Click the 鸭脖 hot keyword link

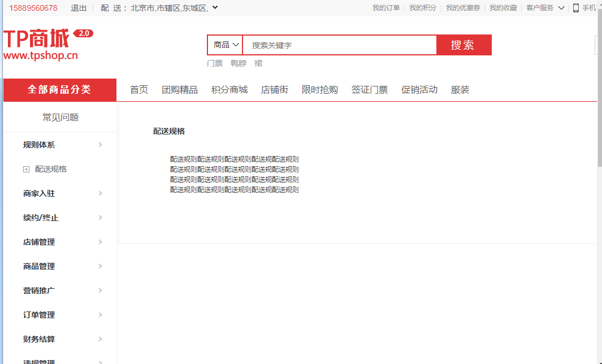point(239,63)
